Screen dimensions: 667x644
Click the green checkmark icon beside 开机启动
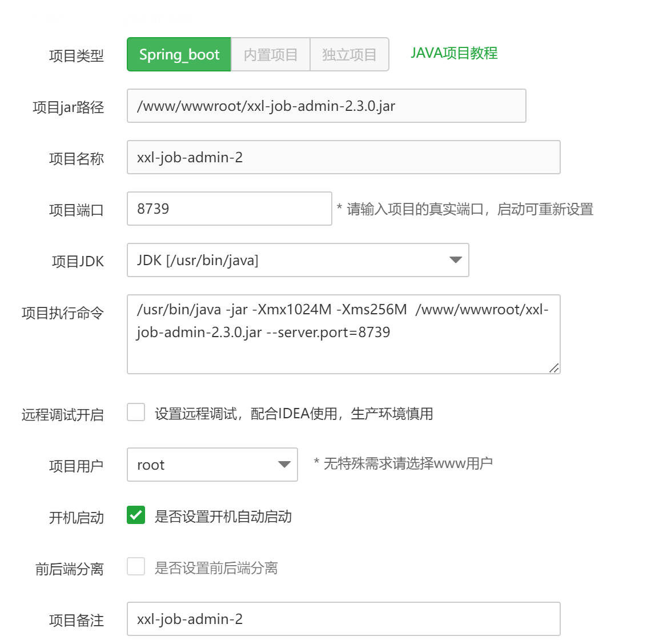tap(135, 516)
